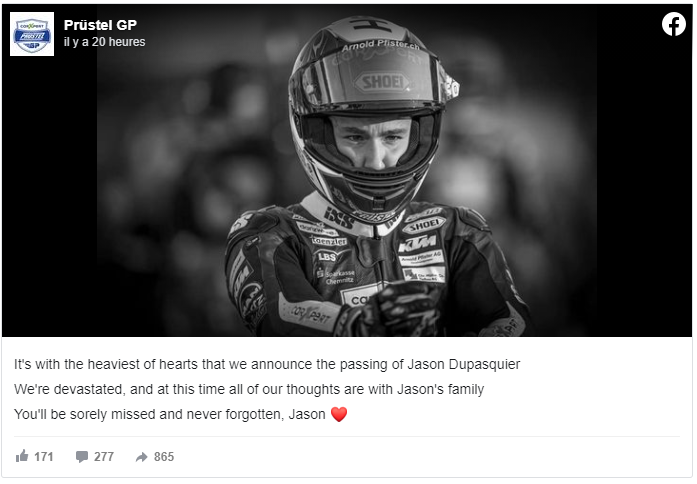Click the Arnold Pfister.ch helmet text
The height and width of the screenshot is (484, 697).
(x=381, y=44)
